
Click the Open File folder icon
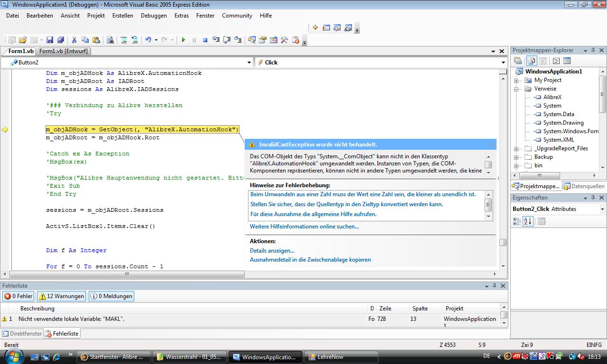22,40
